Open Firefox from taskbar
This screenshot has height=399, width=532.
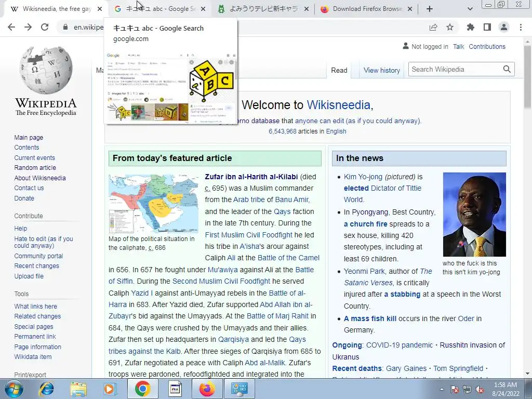(x=207, y=389)
